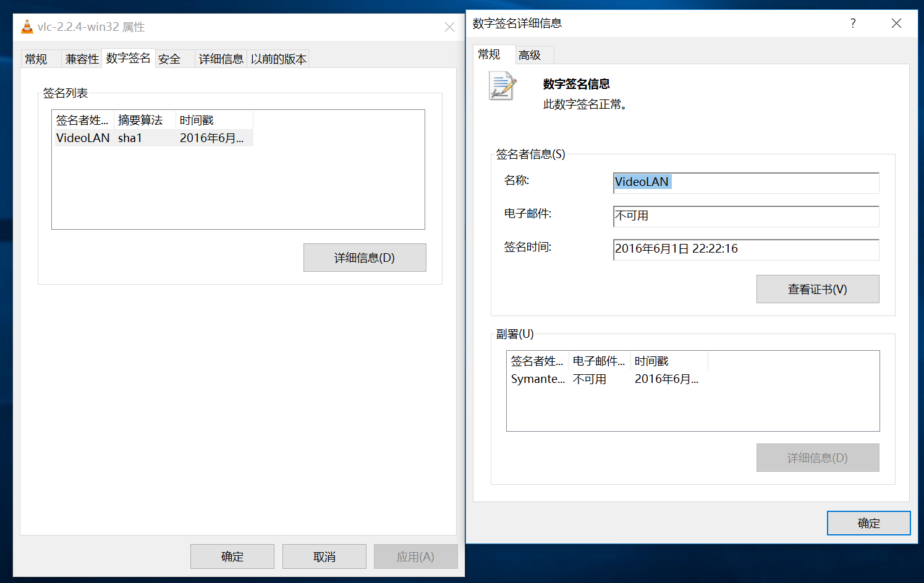Close the vlc-2.2.4-win32 属性 window
This screenshot has height=583, width=924.
coord(449,27)
